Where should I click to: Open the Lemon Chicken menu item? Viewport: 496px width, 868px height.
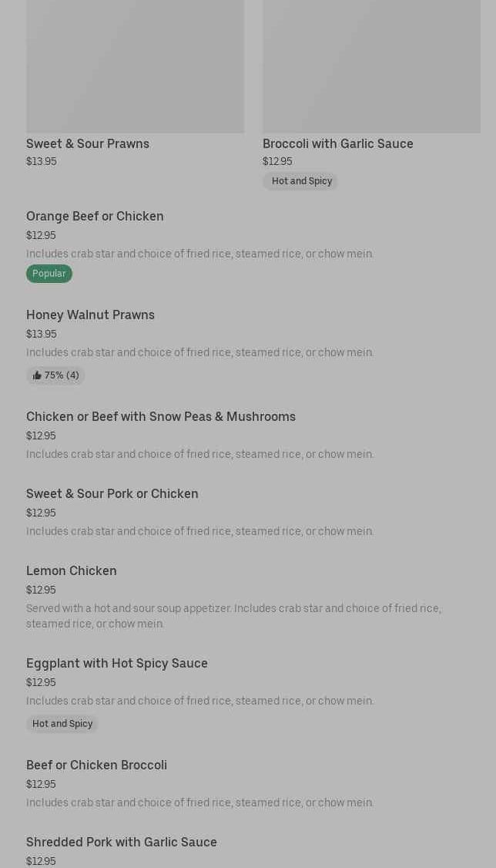click(x=72, y=570)
